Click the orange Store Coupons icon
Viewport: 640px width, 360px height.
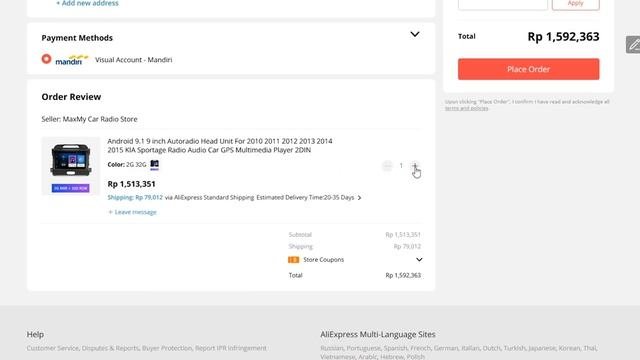click(x=293, y=260)
